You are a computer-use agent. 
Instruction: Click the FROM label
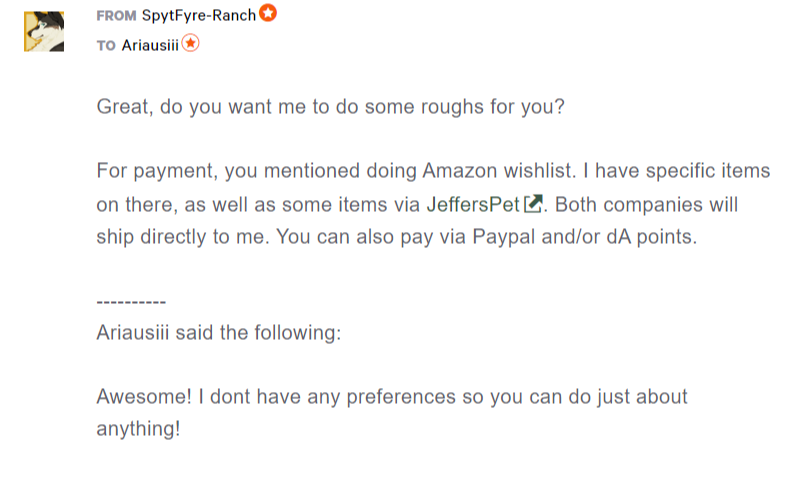(116, 16)
